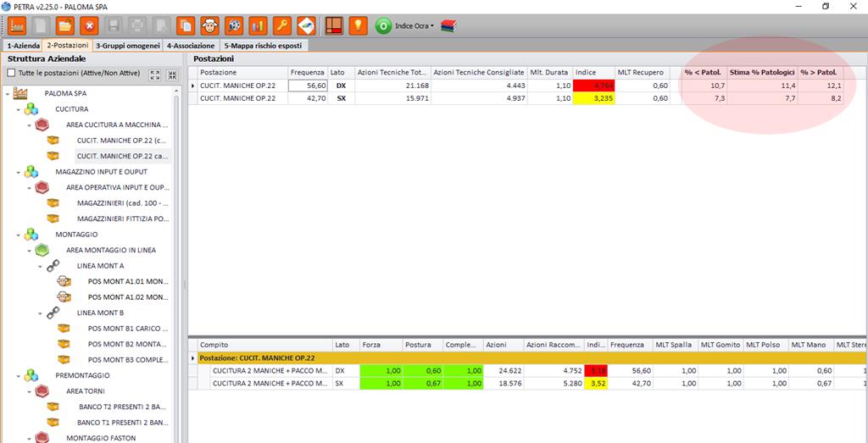Sort by the Frequenza column header in Postazioni

point(308,73)
